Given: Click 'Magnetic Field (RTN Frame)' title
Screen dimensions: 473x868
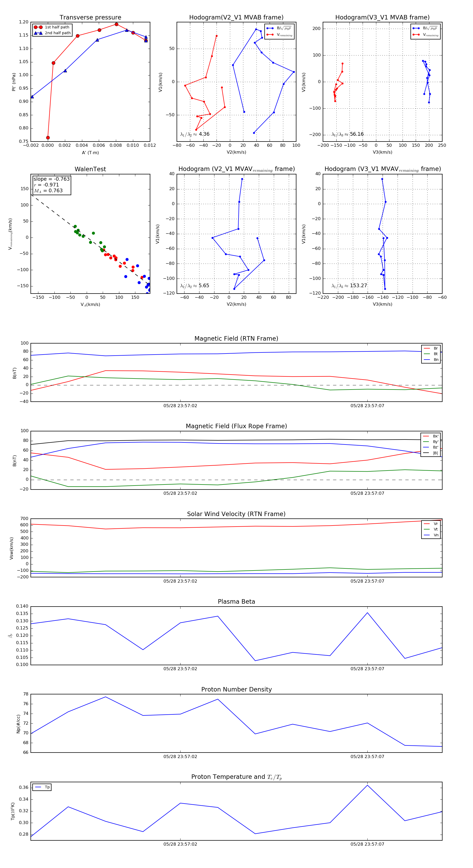Looking at the screenshot, I should (x=236, y=339).
